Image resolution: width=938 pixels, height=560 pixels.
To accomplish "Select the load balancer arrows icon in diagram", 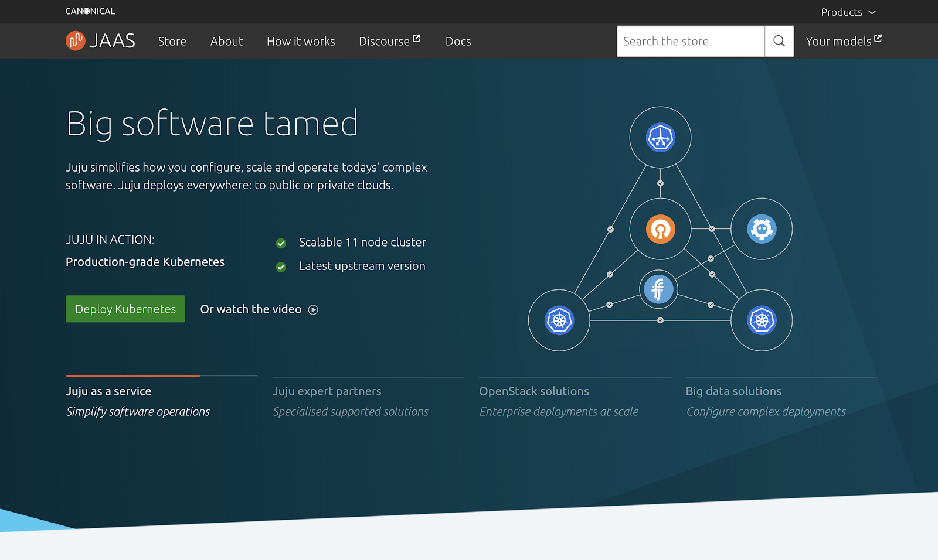I will pos(661,138).
